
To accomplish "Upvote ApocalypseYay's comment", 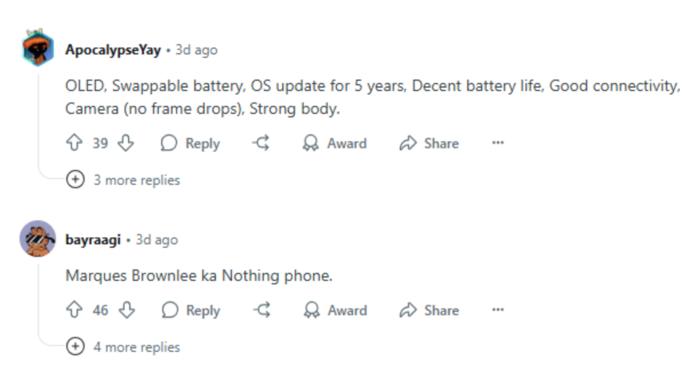I will (74, 143).
